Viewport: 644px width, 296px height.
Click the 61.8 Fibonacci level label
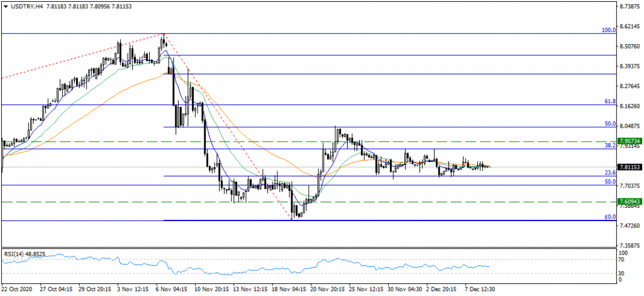pyautogui.click(x=609, y=101)
